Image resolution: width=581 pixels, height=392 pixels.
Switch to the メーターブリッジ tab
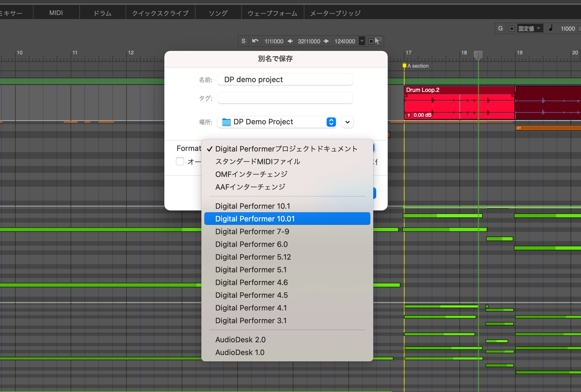[335, 13]
